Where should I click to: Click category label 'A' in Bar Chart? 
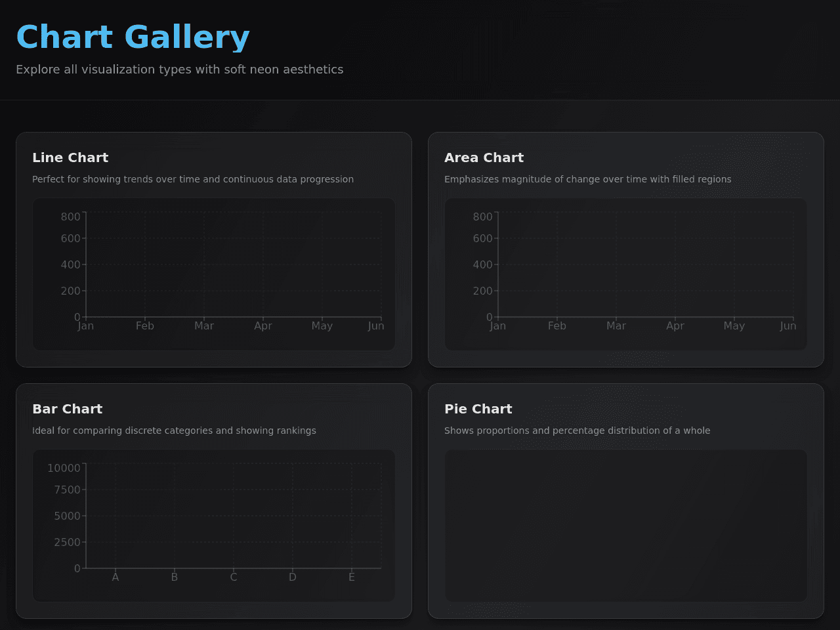pyautogui.click(x=115, y=577)
